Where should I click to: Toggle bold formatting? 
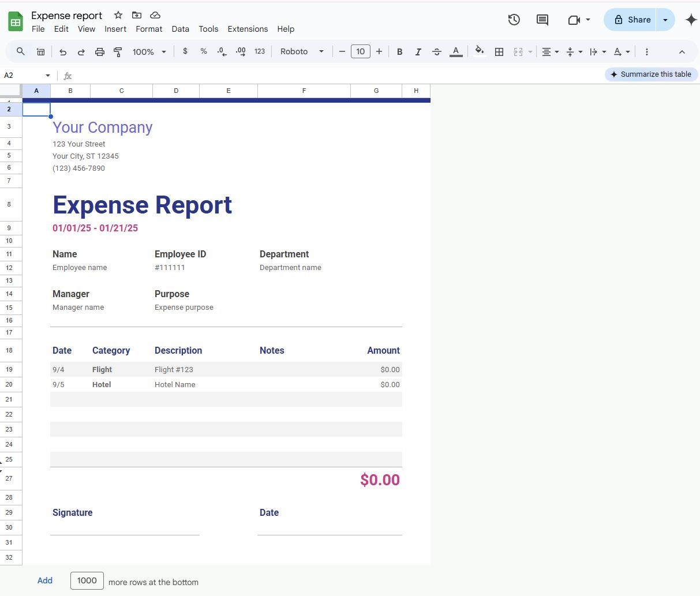(x=399, y=51)
